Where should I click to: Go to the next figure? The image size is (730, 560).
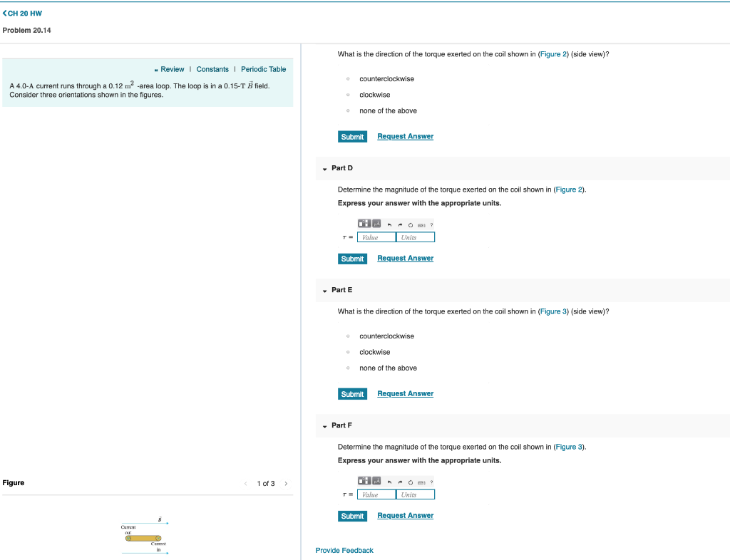pos(286,483)
